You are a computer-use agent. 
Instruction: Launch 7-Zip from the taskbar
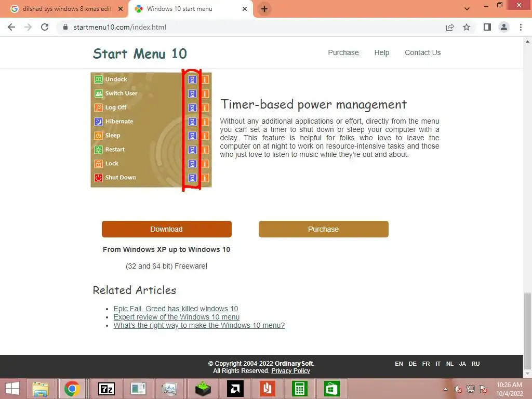coord(106,389)
